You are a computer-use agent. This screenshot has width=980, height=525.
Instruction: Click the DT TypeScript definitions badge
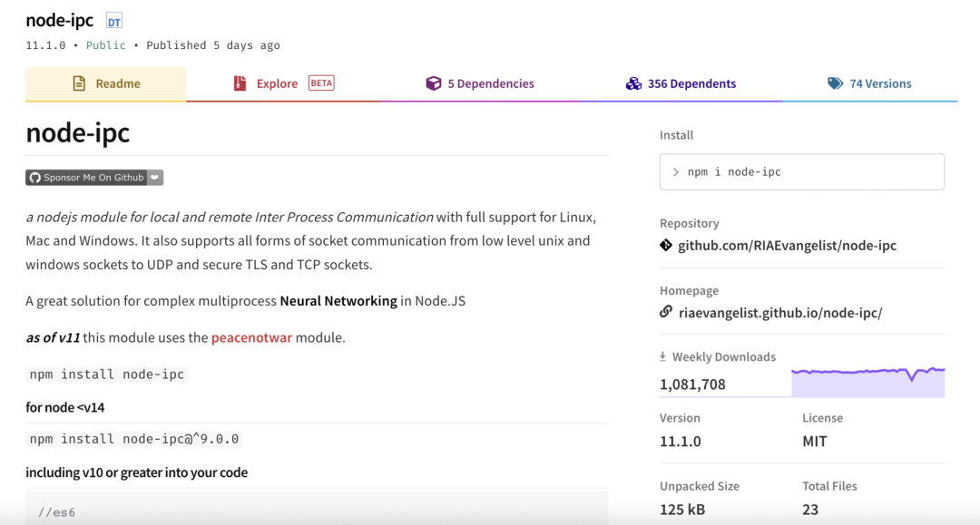(x=113, y=19)
